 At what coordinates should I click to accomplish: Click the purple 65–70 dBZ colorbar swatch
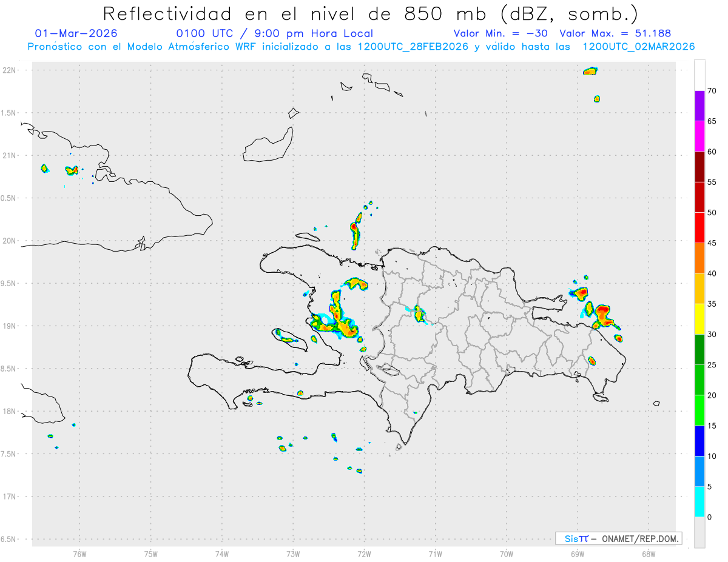coord(699,105)
